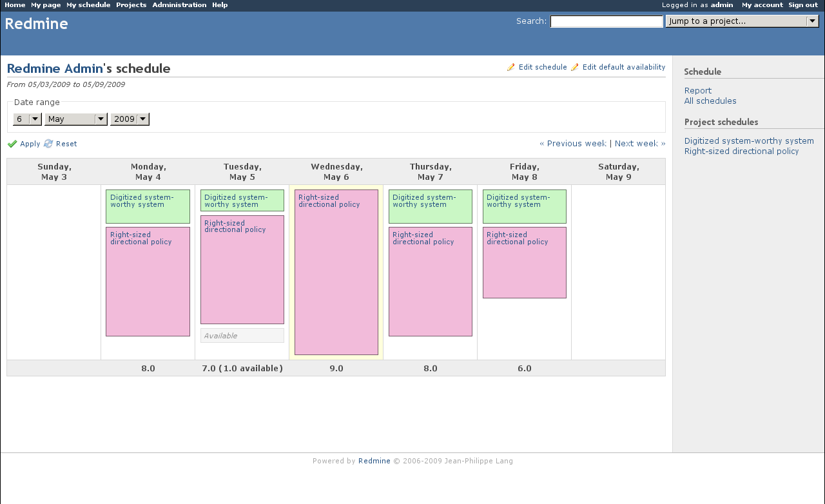The width and height of the screenshot is (825, 504).
Task: Open Right-sized directional policy in Project schedules sidebar
Action: pos(741,151)
